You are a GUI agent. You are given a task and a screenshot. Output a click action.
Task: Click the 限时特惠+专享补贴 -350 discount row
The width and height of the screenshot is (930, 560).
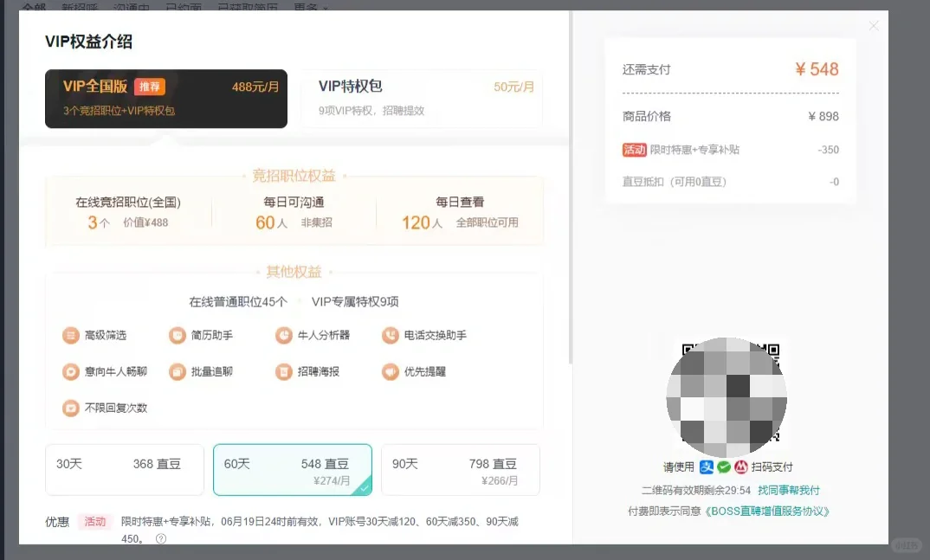point(731,150)
